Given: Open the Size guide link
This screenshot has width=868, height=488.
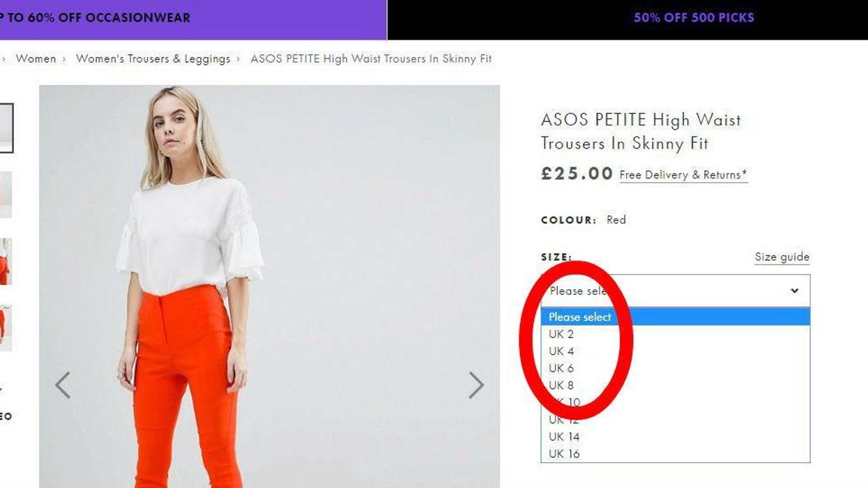Looking at the screenshot, I should (782, 257).
